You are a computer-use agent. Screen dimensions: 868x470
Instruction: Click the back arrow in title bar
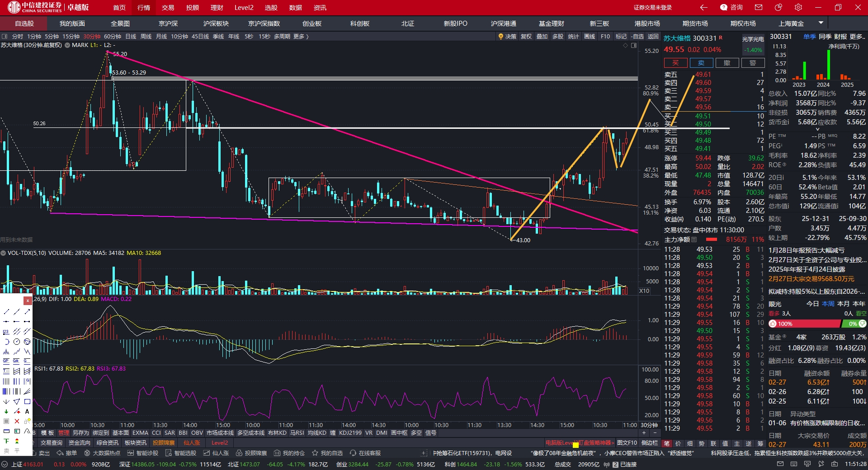click(703, 7)
